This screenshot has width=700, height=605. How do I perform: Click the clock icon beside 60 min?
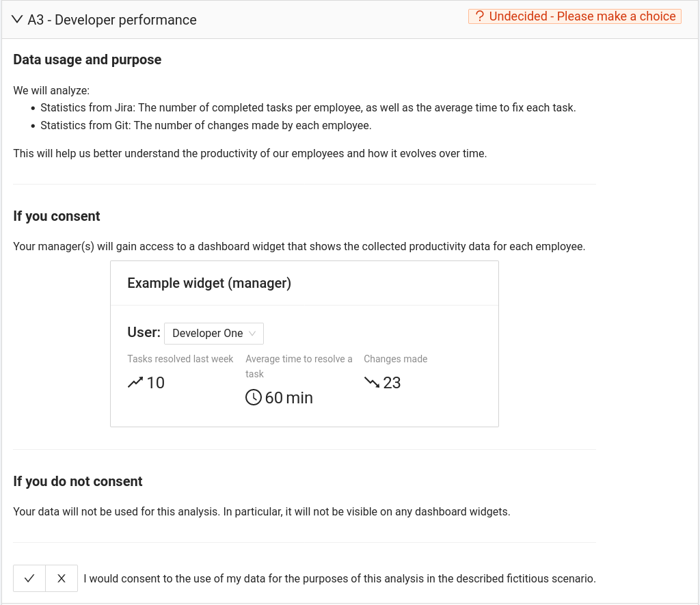(254, 397)
